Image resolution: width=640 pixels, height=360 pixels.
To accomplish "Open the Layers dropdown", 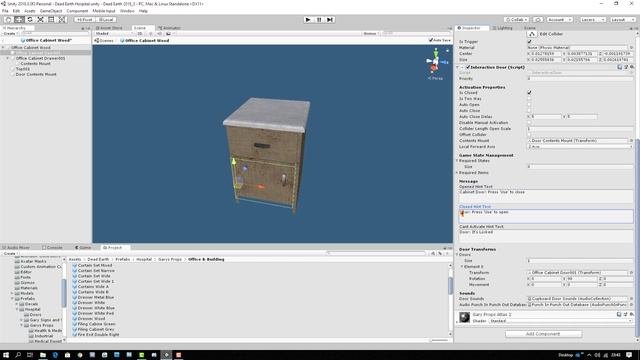I will tap(592, 20).
